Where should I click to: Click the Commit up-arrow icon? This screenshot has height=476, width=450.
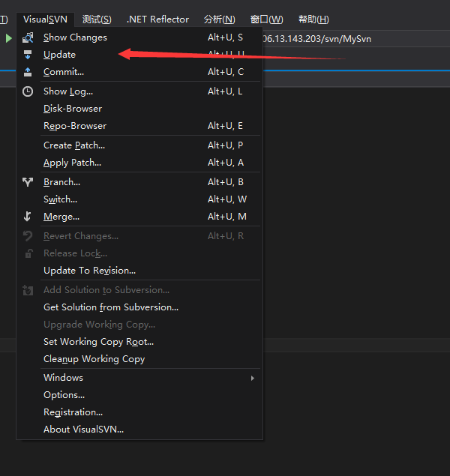click(28, 72)
